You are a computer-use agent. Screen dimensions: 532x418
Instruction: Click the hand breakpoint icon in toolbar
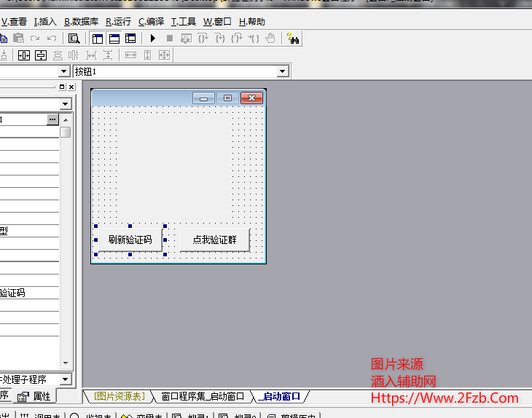pos(270,38)
